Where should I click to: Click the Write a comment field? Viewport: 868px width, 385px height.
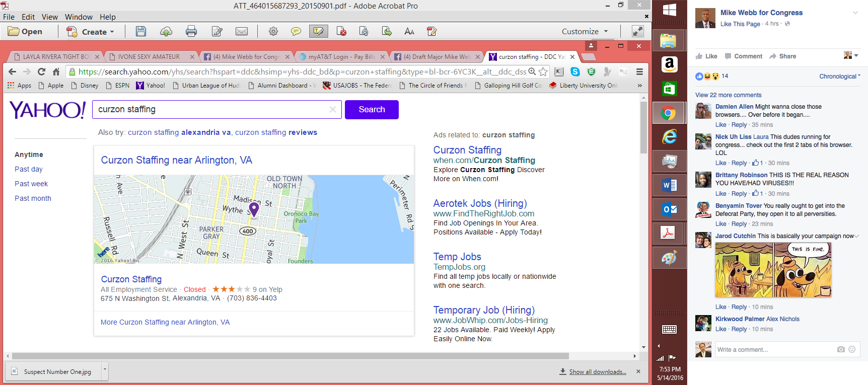774,349
